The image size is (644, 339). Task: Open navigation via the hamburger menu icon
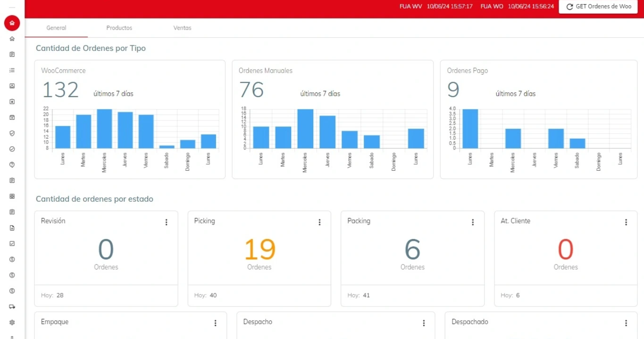pos(12,7)
